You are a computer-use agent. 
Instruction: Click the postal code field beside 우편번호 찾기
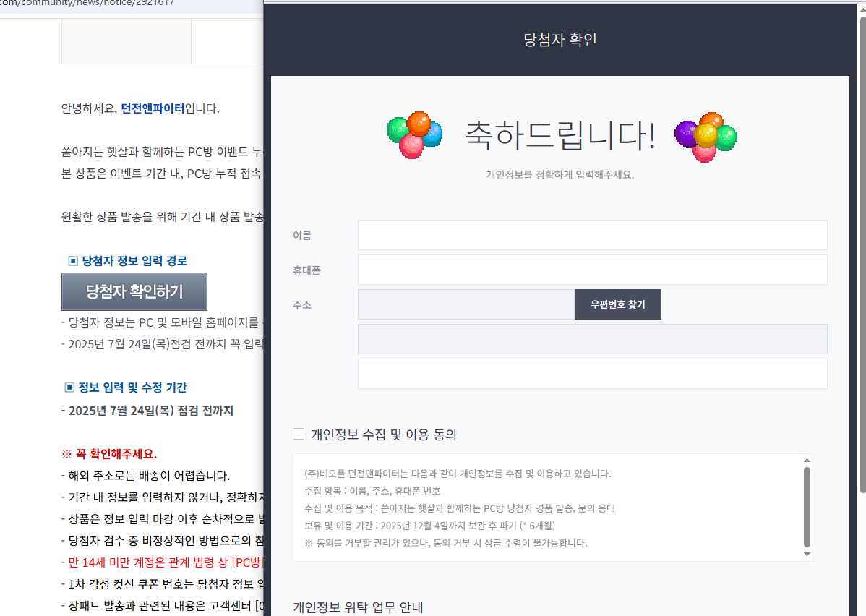(x=466, y=304)
